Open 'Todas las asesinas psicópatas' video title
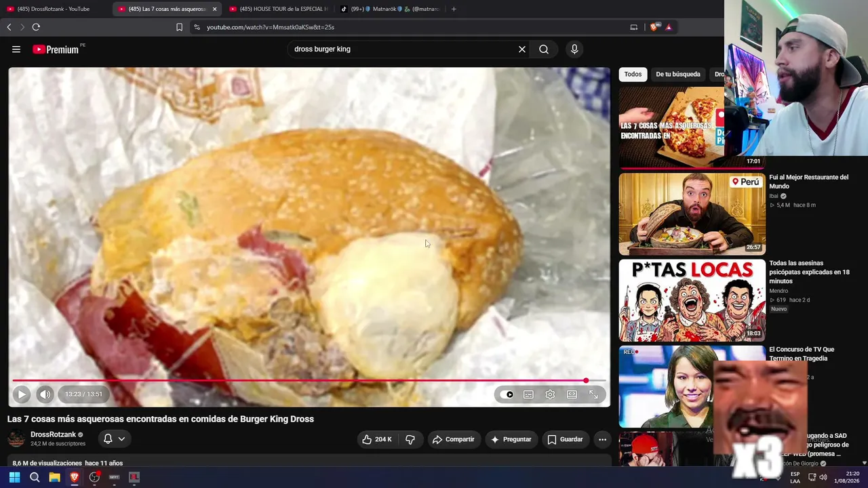868x488 pixels. click(809, 272)
